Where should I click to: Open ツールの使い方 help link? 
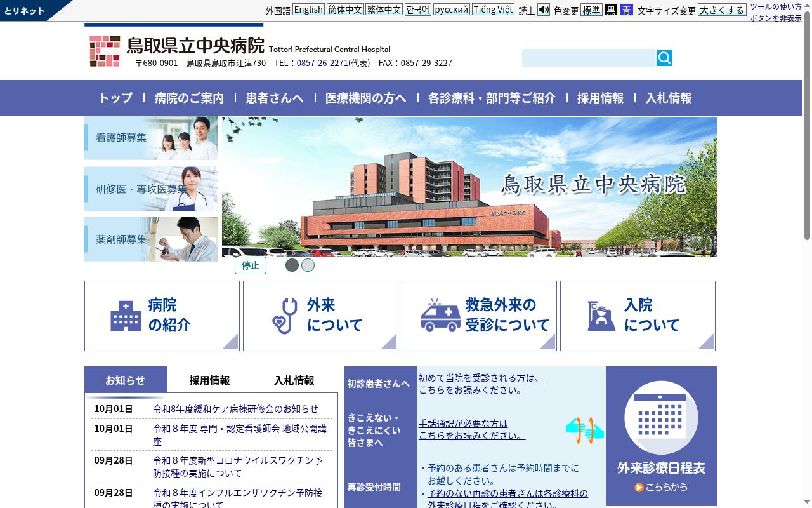[776, 6]
